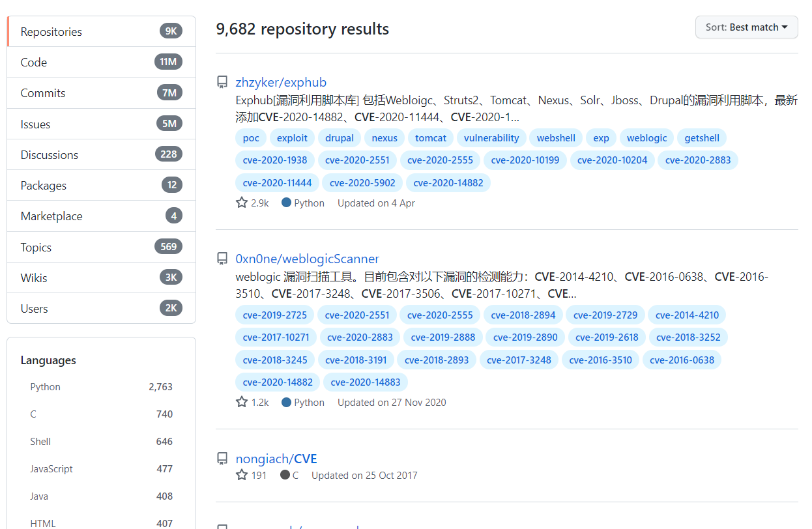Viewport: 812px width, 529px height.
Task: Click star icon showing 1.2k
Action: pyautogui.click(x=242, y=402)
